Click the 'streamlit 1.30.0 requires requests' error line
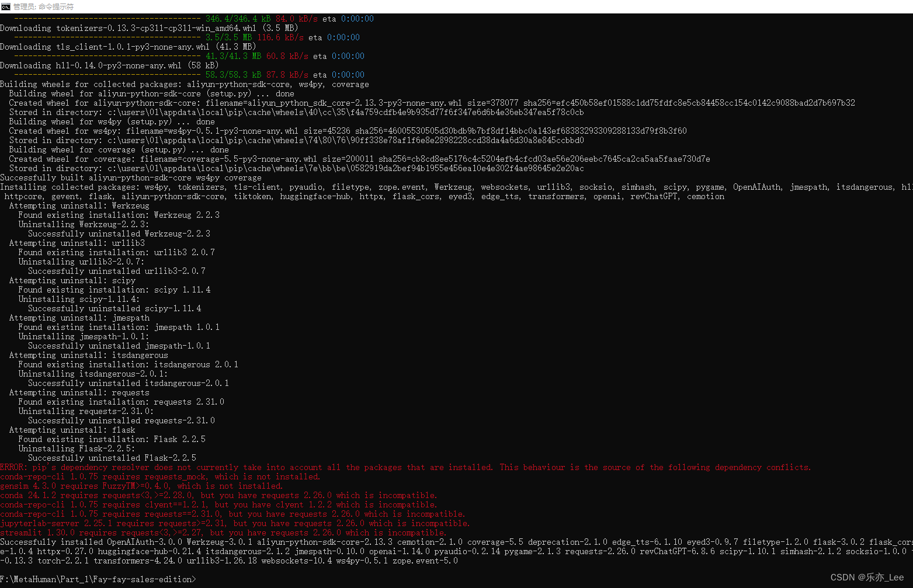 (224, 533)
